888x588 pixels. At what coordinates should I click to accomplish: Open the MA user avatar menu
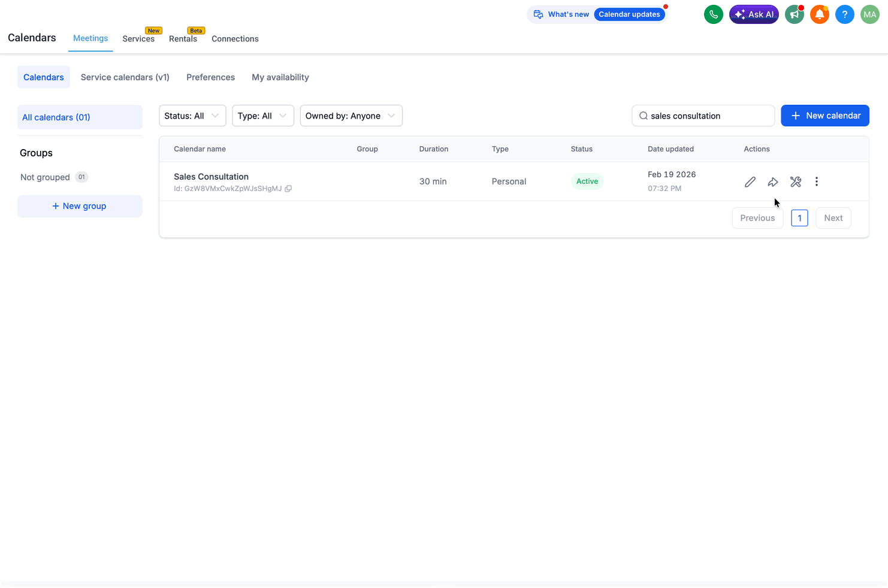point(869,14)
